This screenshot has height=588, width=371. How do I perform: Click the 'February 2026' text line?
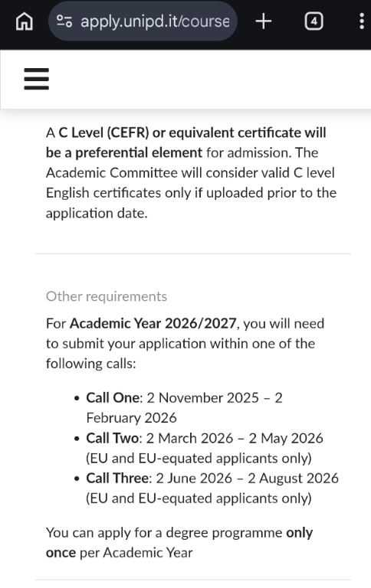pos(131,418)
